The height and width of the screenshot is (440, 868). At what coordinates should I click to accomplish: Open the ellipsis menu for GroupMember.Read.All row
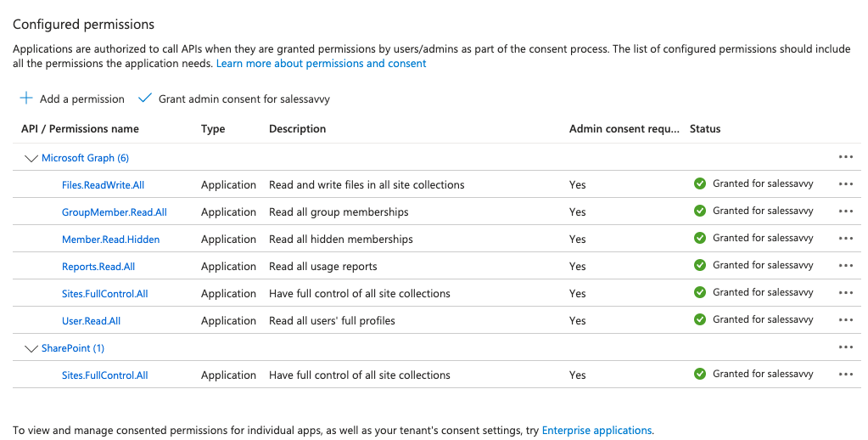(845, 212)
